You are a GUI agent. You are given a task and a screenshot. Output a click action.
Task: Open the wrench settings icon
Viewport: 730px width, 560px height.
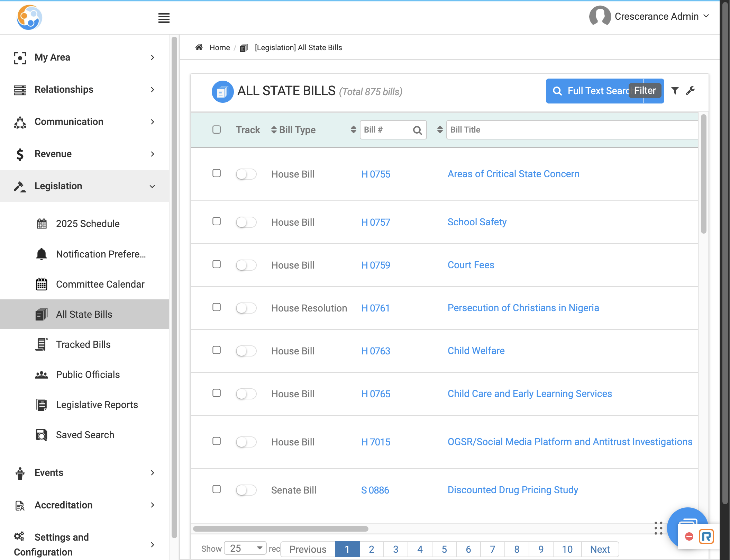coord(690,91)
